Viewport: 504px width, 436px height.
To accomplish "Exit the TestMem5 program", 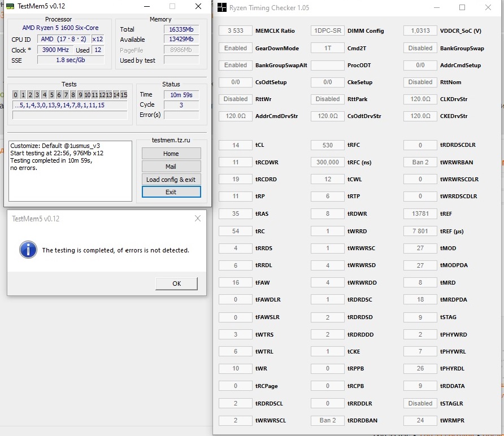I will pos(171,192).
